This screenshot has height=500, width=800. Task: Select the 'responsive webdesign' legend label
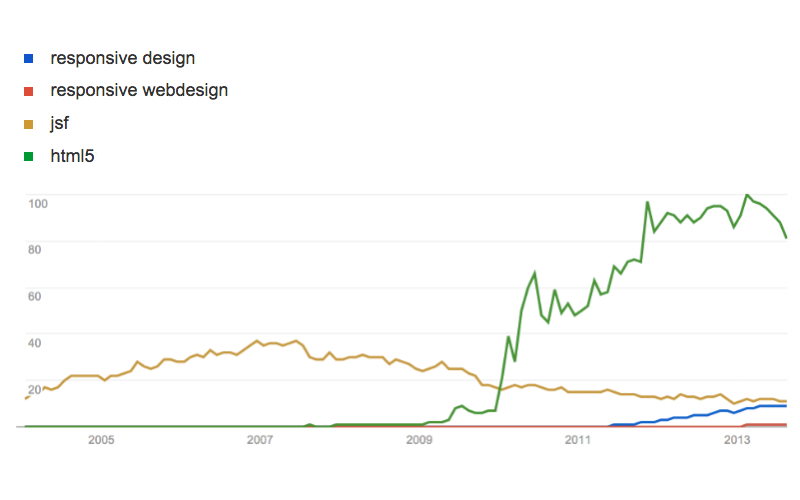(x=139, y=90)
